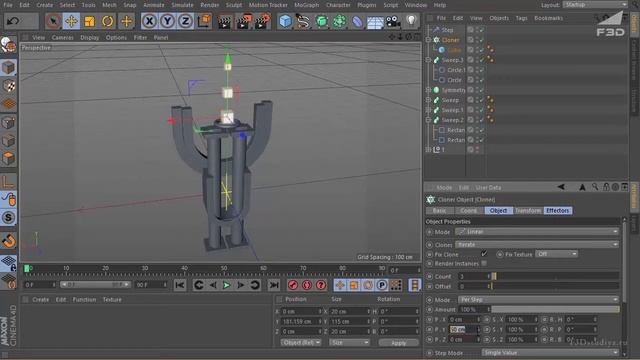Add a camera object
The width and height of the screenshot is (640, 360).
[393, 21]
